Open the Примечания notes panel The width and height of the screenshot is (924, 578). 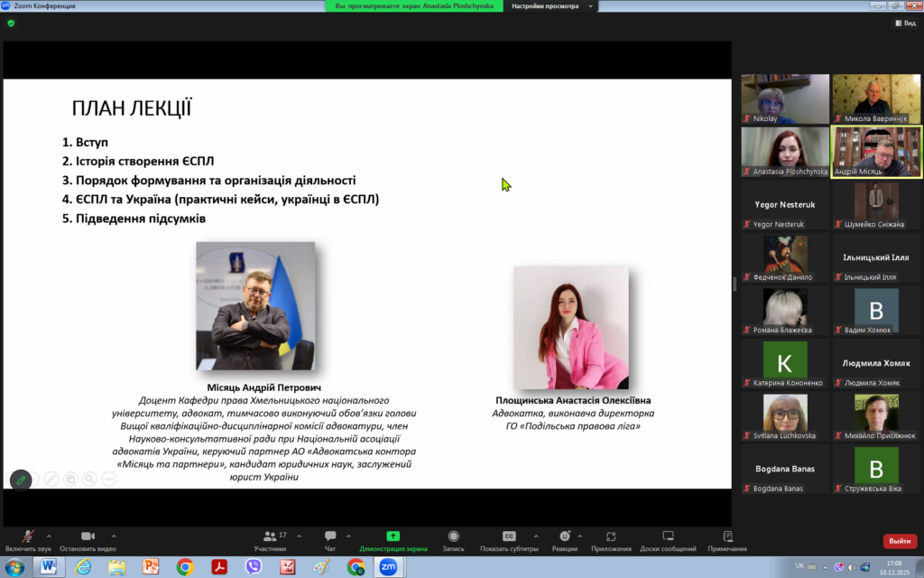727,540
